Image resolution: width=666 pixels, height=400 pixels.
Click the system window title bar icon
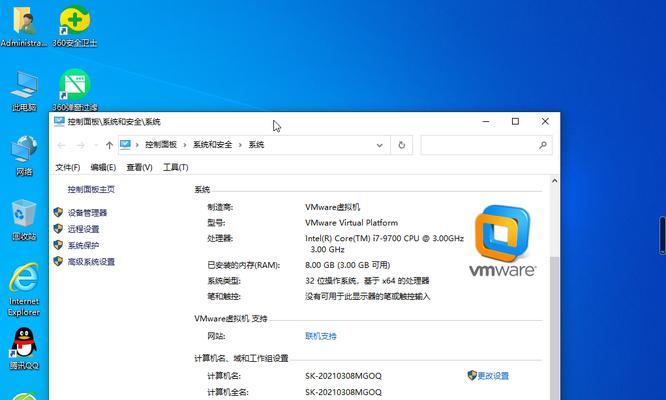click(x=59, y=121)
